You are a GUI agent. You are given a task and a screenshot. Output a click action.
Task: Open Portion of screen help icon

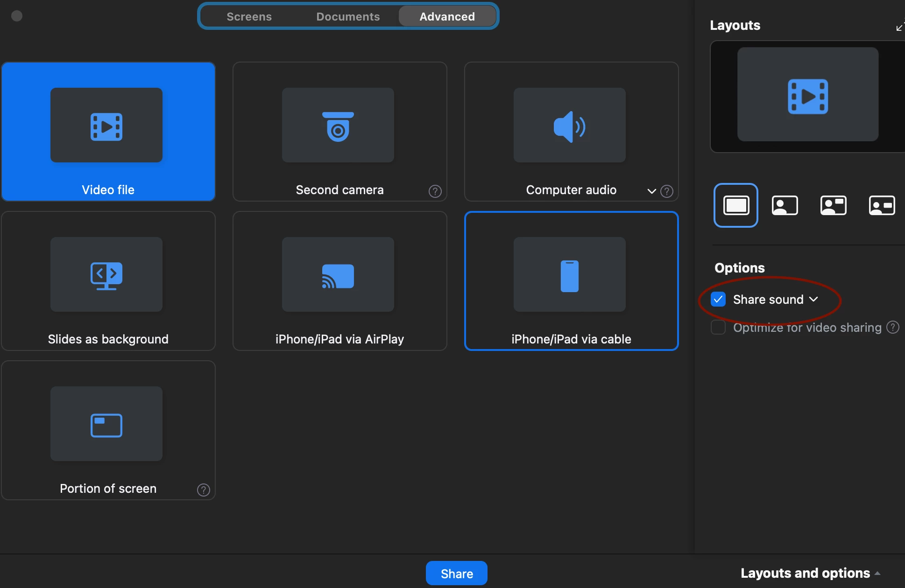pyautogui.click(x=203, y=490)
